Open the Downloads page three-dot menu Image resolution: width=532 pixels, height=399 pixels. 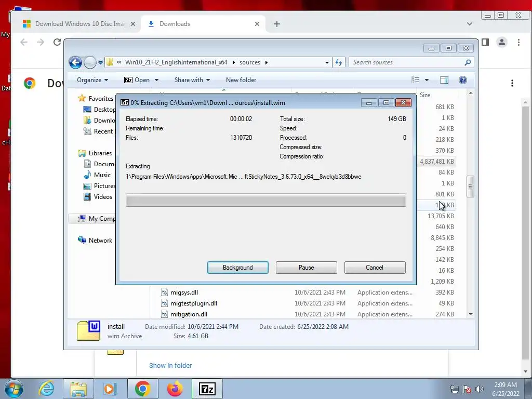tap(512, 83)
